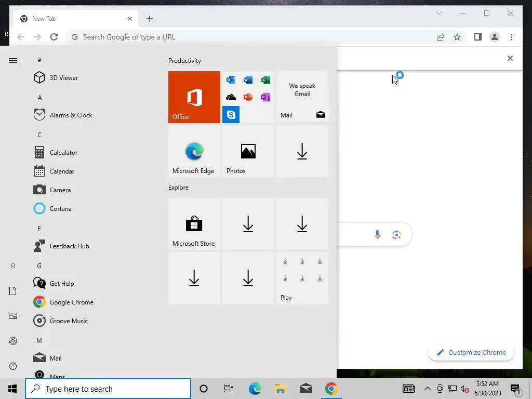Open Mail from the taskbar

point(305,389)
